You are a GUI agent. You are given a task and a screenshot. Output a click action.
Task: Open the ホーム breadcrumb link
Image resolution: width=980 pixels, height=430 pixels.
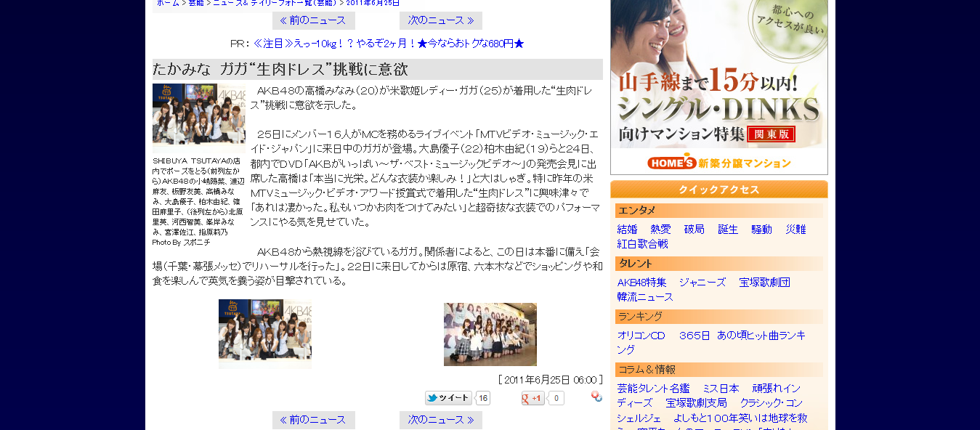pyautogui.click(x=168, y=3)
